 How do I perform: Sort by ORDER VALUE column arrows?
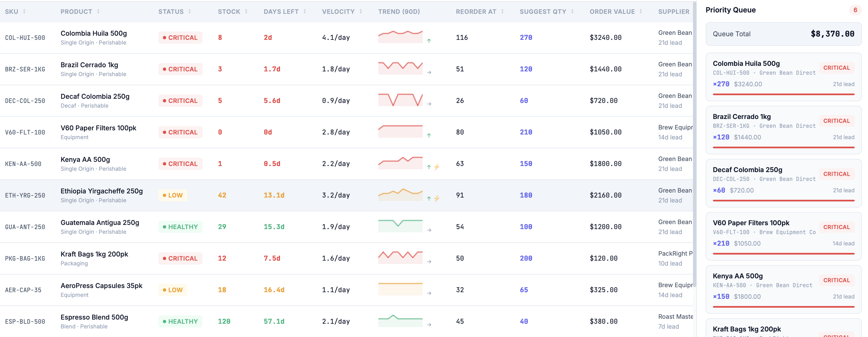point(641,11)
